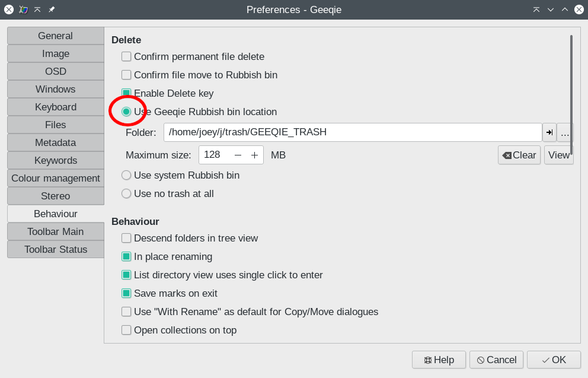The height and width of the screenshot is (378, 588).
Task: Click the View button to inspect the trash
Action: [558, 155]
